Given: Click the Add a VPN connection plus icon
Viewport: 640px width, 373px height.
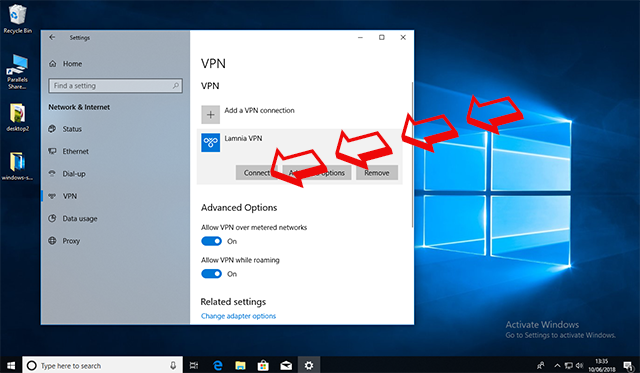Looking at the screenshot, I should pos(210,115).
